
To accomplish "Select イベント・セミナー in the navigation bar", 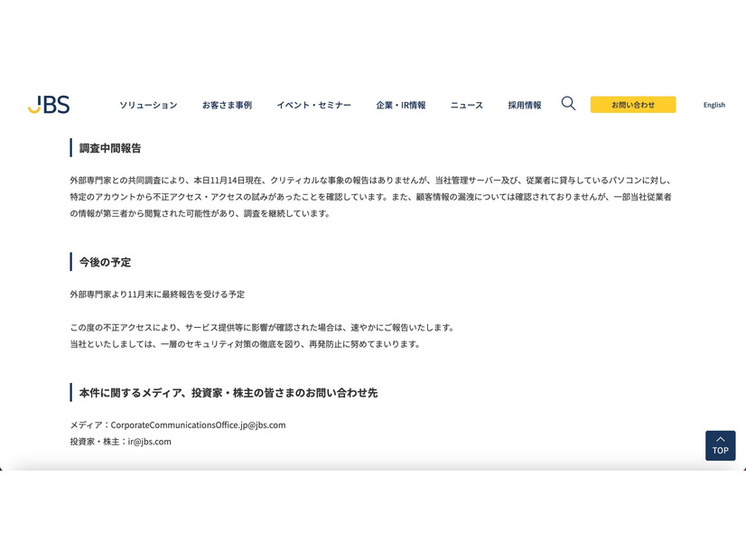I will tap(313, 105).
